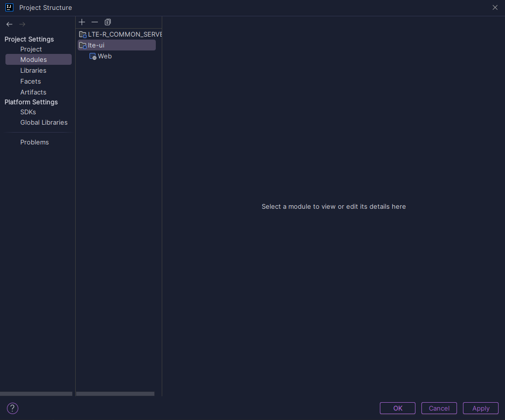
Task: Click the Cancel button
Action: pos(439,408)
